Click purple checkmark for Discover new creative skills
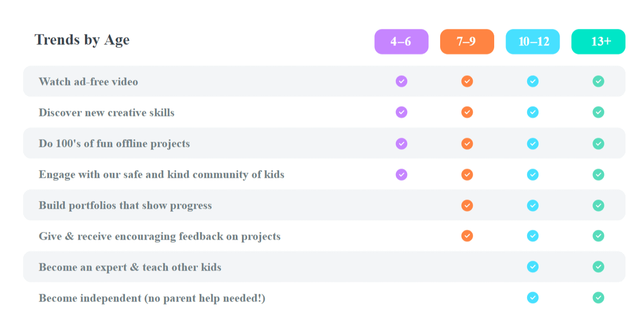The height and width of the screenshot is (336, 644). point(402,112)
